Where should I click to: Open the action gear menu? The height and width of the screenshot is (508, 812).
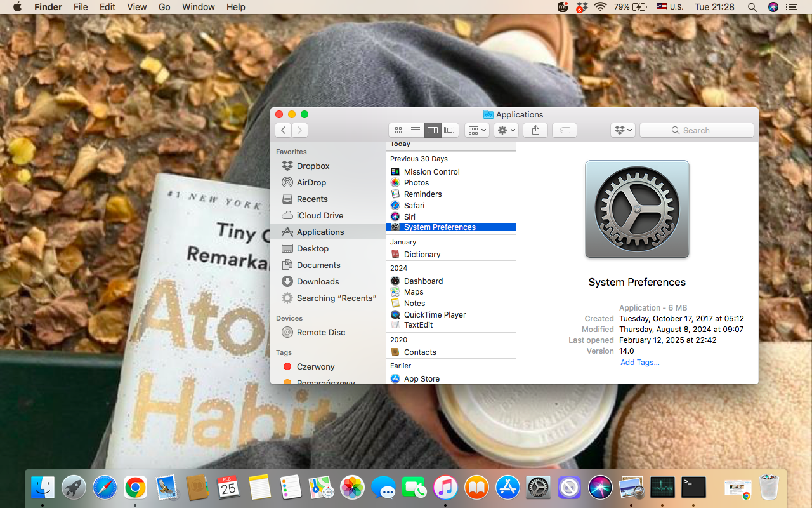pyautogui.click(x=505, y=130)
